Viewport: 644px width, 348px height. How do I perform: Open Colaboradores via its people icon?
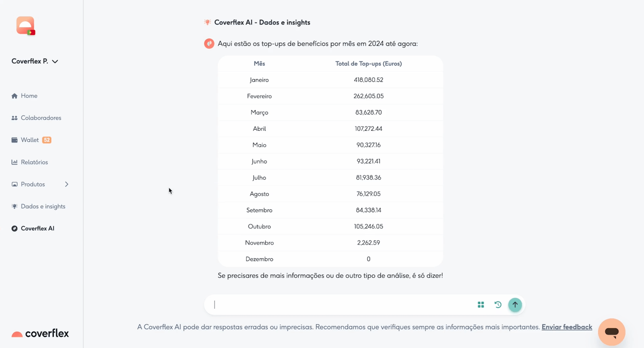click(x=14, y=118)
